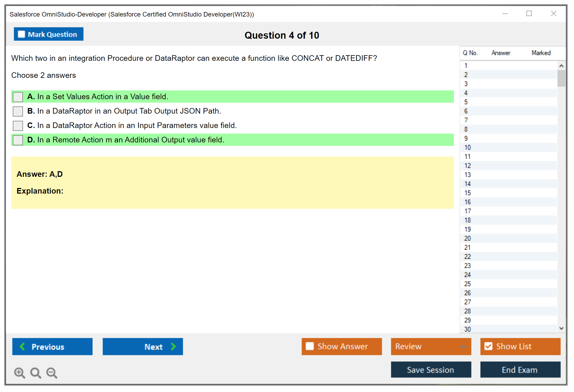574x392 pixels.
Task: Click the Save Session button
Action: pos(431,370)
